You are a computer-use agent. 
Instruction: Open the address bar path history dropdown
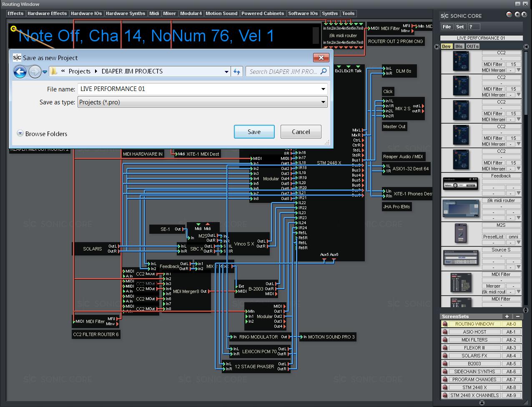tap(226, 71)
